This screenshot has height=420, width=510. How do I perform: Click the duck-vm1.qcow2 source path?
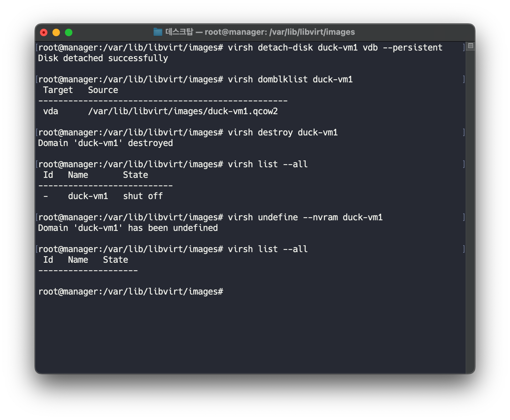183,111
